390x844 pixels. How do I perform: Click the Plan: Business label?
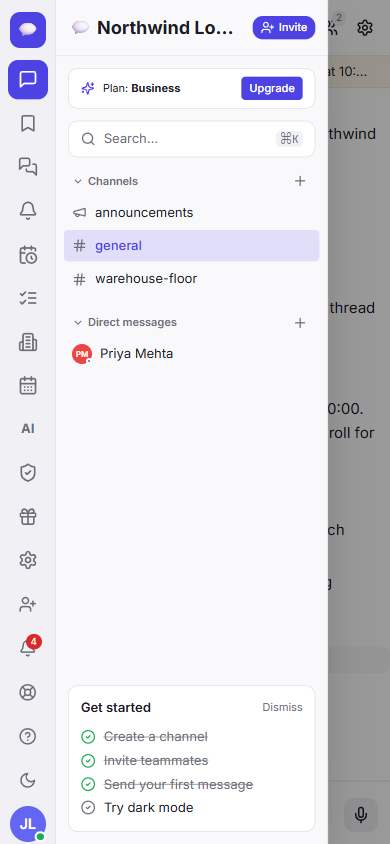click(141, 88)
